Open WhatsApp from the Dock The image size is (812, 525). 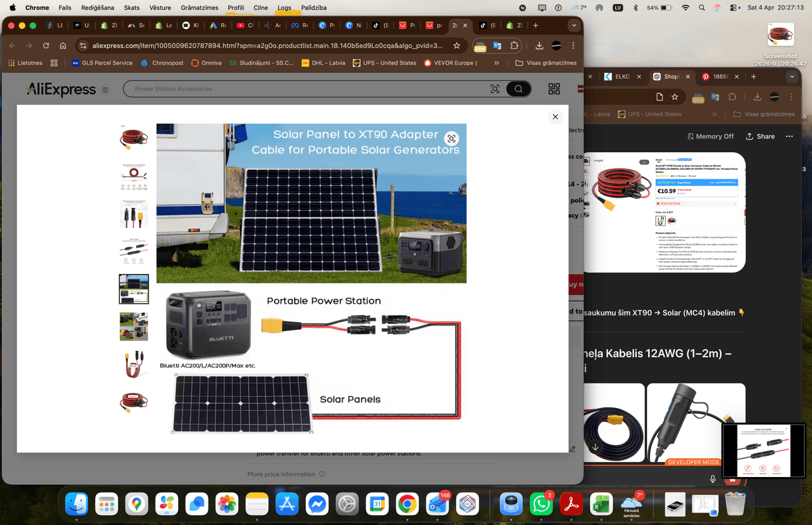coord(541,503)
